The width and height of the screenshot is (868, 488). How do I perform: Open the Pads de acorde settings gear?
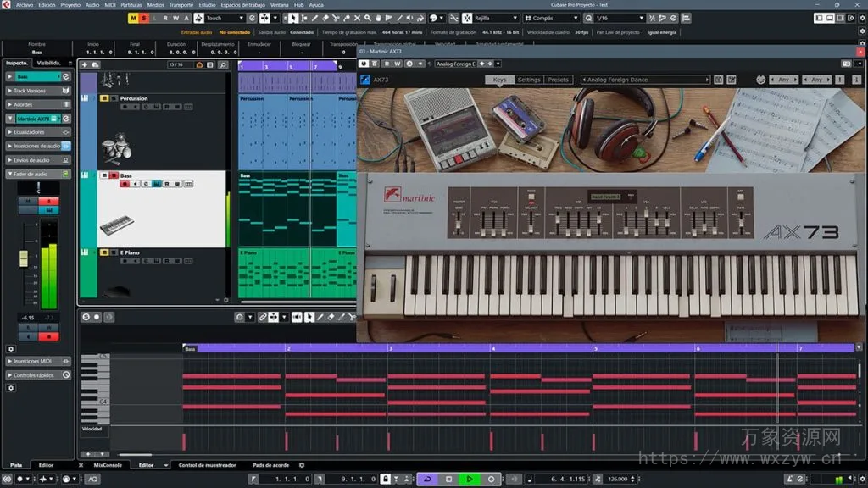tap(302, 464)
